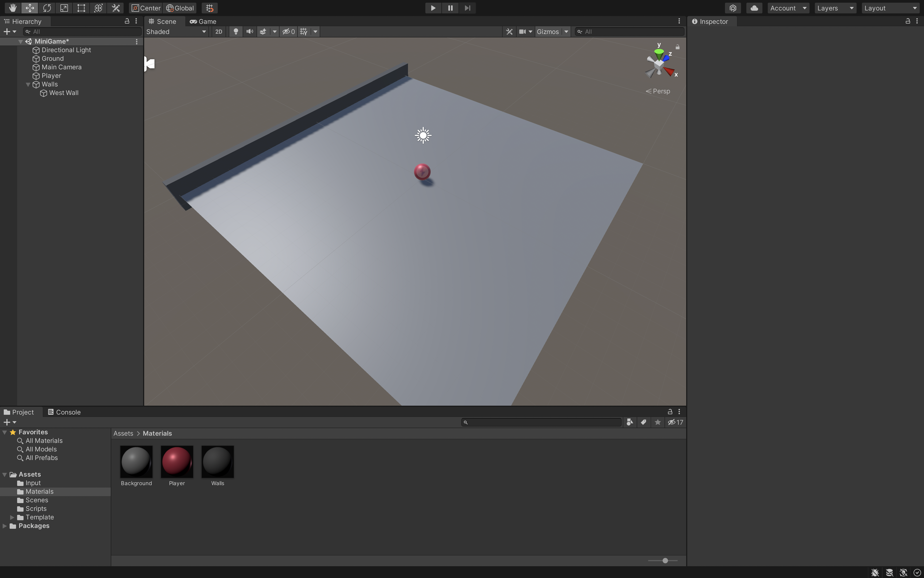Toggle scene lighting on or off
924x578 pixels.
click(x=236, y=32)
